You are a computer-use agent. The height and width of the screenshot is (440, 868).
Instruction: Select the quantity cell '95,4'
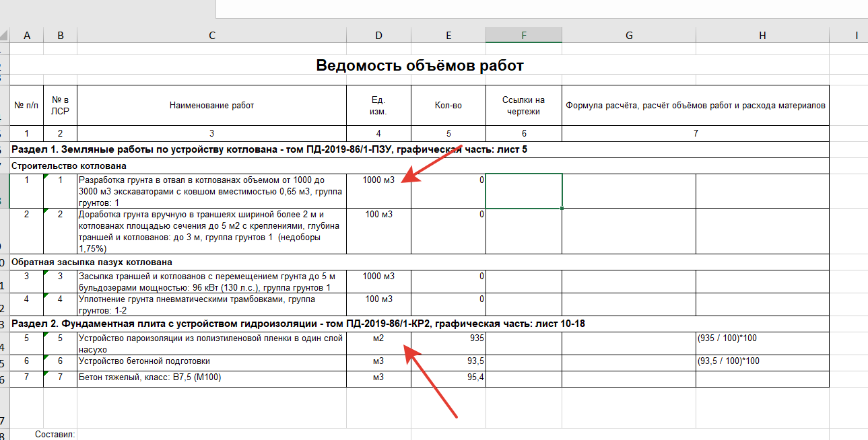448,378
